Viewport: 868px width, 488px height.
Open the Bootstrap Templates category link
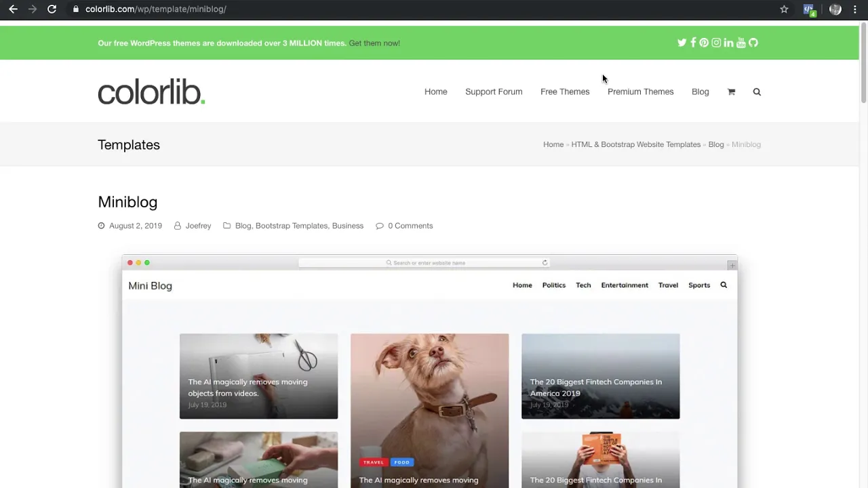click(292, 226)
